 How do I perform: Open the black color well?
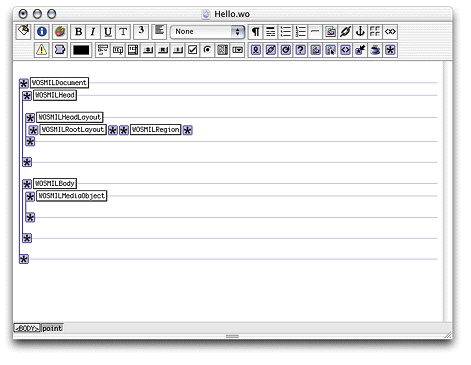[x=81, y=50]
